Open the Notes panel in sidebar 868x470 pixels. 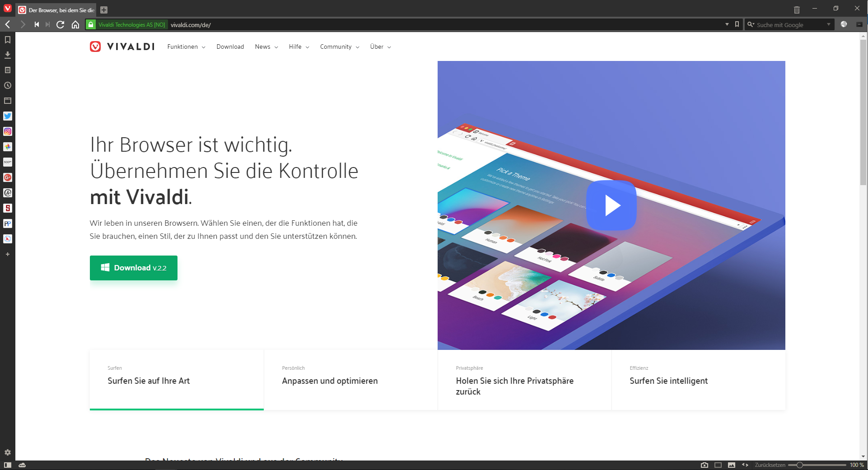[x=8, y=70]
